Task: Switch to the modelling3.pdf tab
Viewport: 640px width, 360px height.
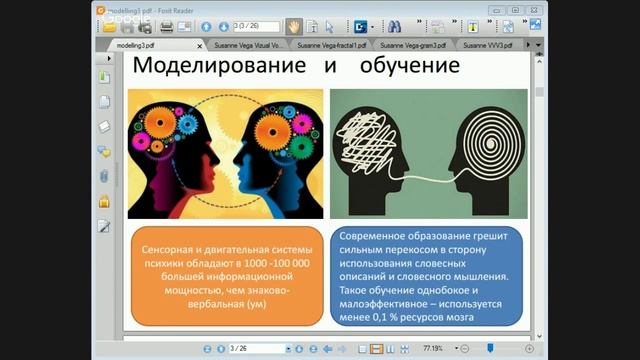Action: [x=136, y=45]
